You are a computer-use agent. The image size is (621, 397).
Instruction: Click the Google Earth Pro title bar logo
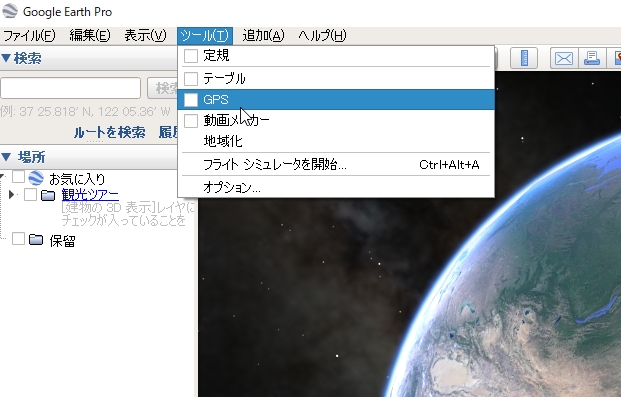[10, 11]
